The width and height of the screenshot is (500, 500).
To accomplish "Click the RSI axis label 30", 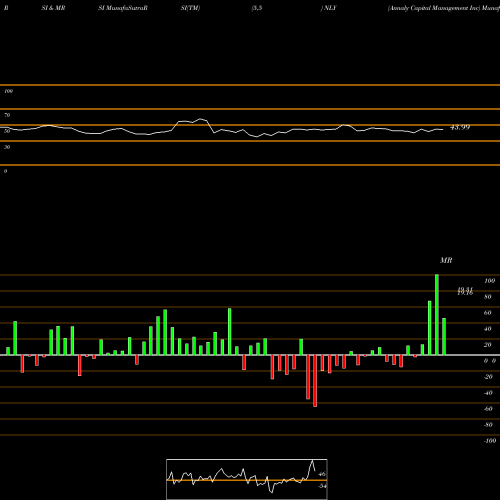I will [7, 147].
